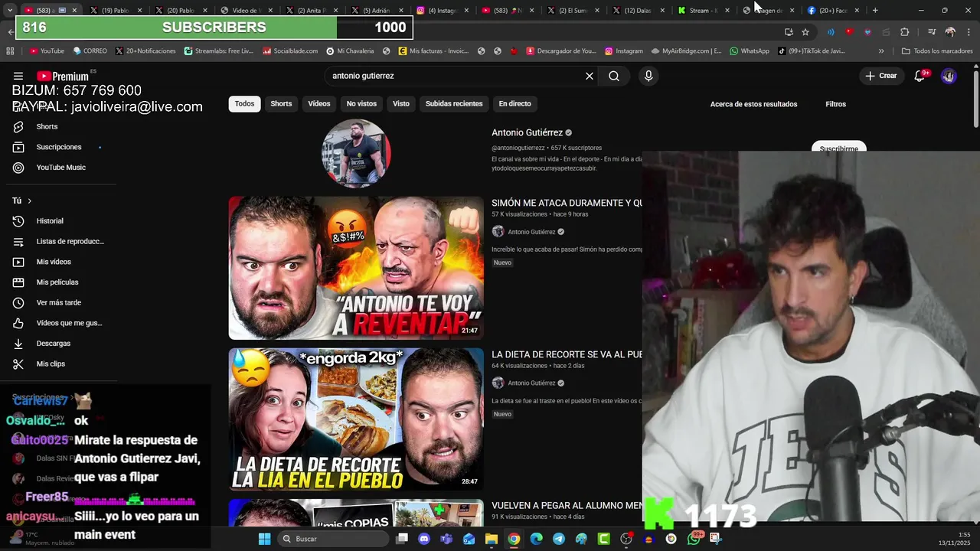This screenshot has height=551, width=980.
Task: Play the LA DIETA DE RECORTE thumbnail
Action: 356,419
